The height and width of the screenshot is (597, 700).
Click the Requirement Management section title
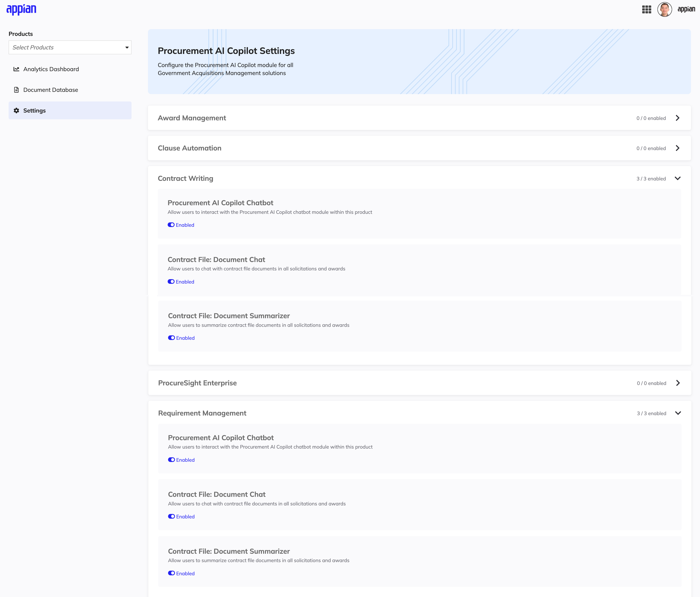pos(202,413)
